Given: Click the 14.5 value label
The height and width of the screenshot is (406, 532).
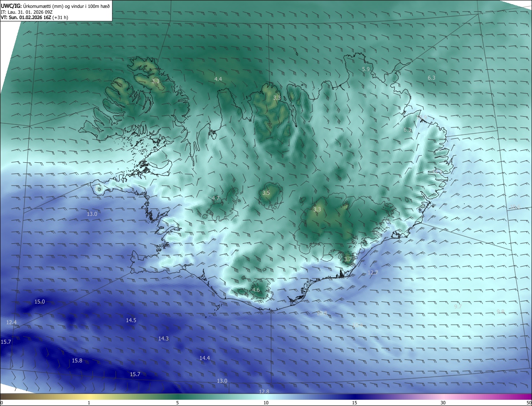Looking at the screenshot, I should (x=131, y=320).
